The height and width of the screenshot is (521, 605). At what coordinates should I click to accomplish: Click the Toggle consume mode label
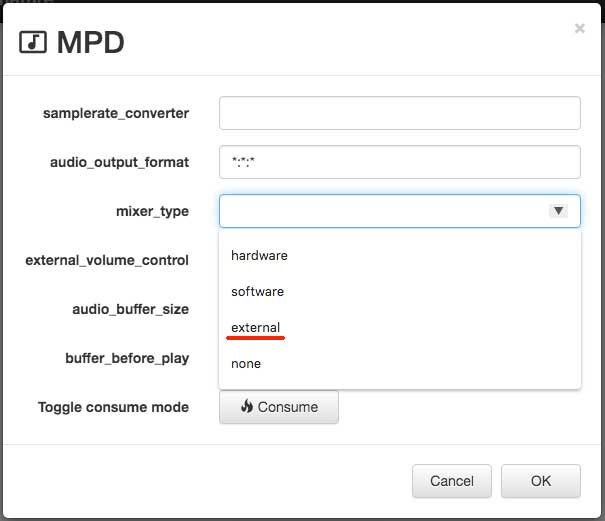[113, 407]
